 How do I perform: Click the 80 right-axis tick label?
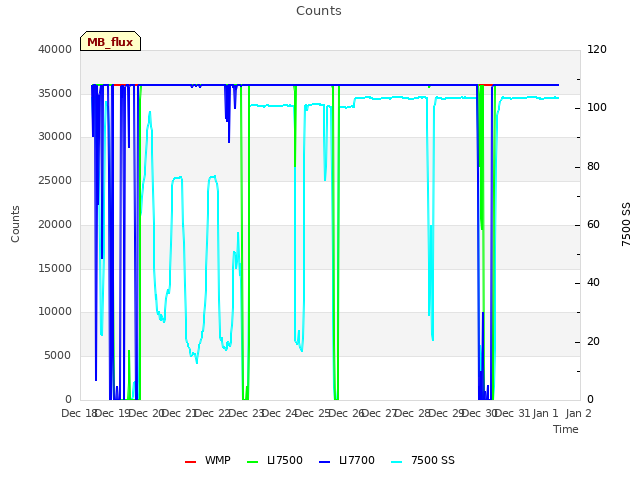(593, 167)
